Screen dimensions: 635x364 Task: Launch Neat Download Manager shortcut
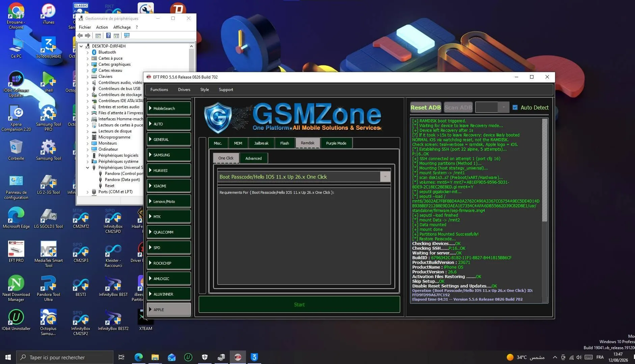(16, 289)
